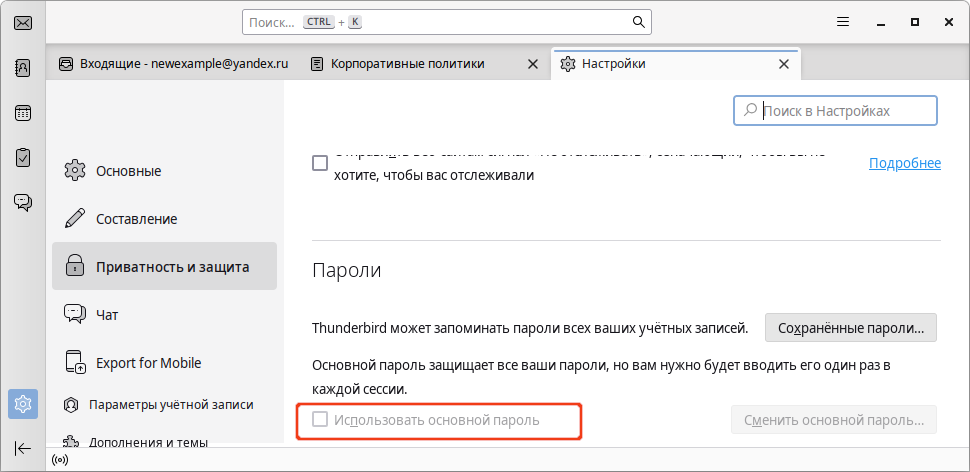Click the Settings gear in the spaces toolbar
Image resolution: width=970 pixels, height=472 pixels.
tap(23, 404)
